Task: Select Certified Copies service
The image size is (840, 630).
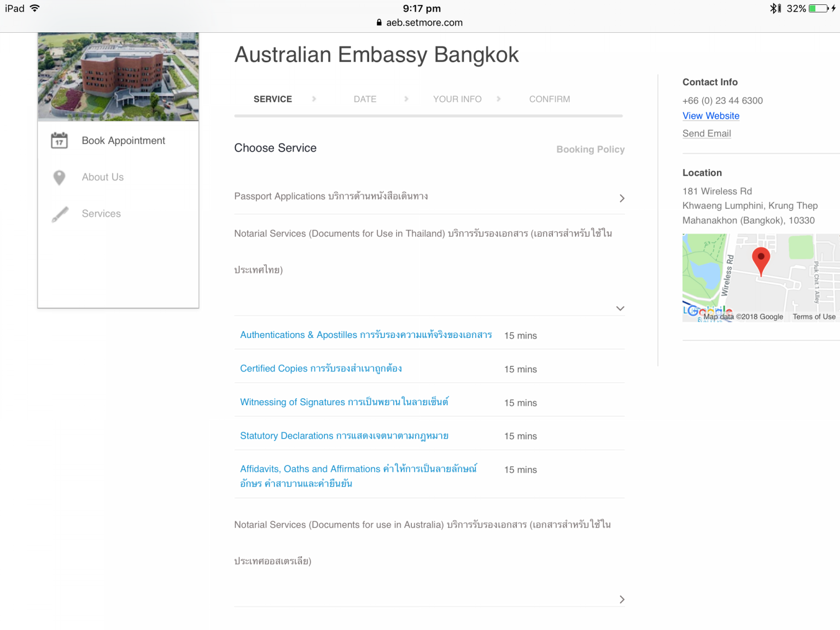Action: [321, 369]
